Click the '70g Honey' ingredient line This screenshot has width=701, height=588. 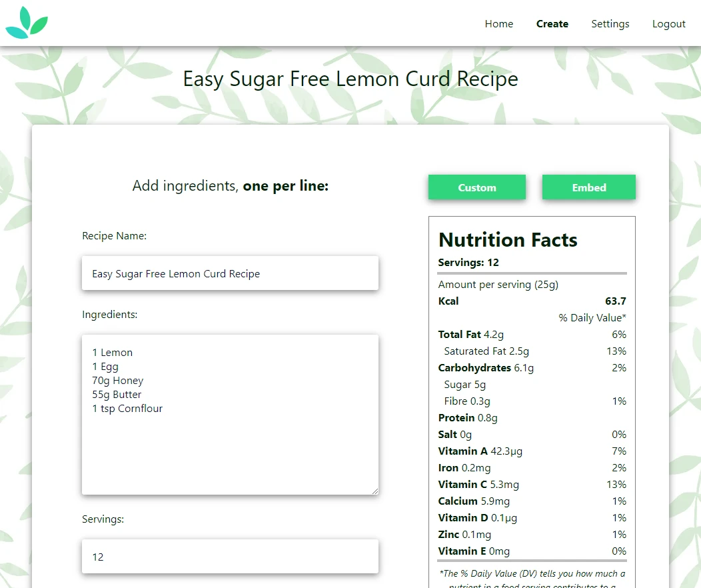pos(117,381)
